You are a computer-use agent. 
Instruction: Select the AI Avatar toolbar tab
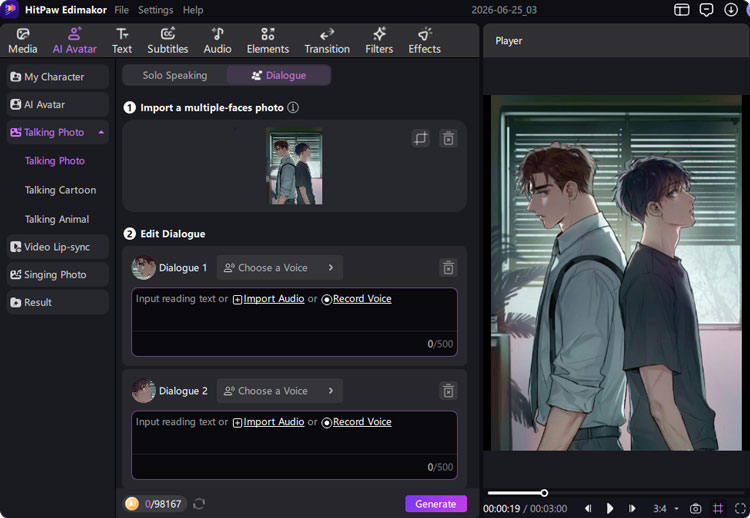pos(75,41)
